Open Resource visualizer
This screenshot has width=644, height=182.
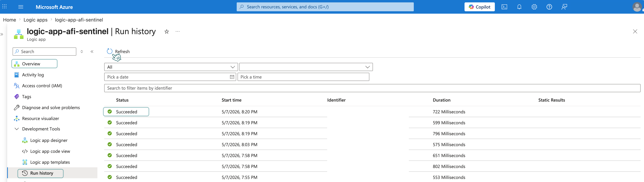[41, 118]
